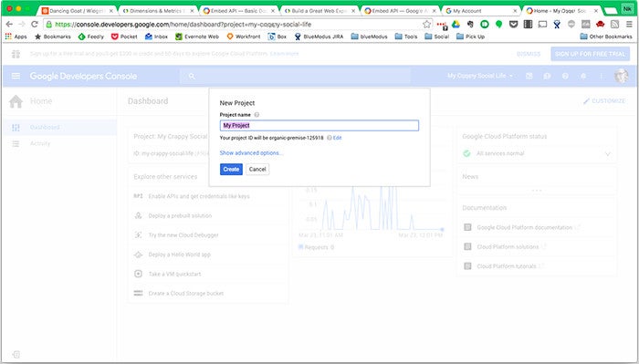Switch to Dimensions & Metrics tab
The image size is (639, 364).
[x=157, y=11]
